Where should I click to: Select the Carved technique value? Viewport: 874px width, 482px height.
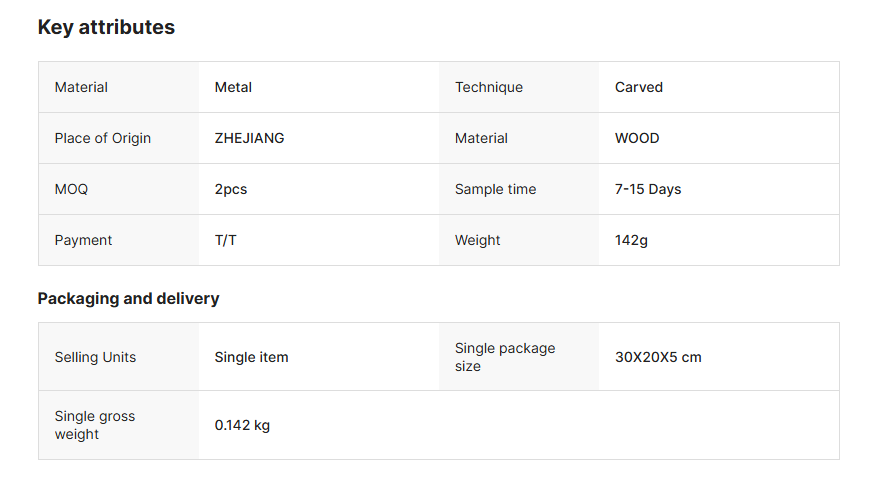click(x=639, y=87)
